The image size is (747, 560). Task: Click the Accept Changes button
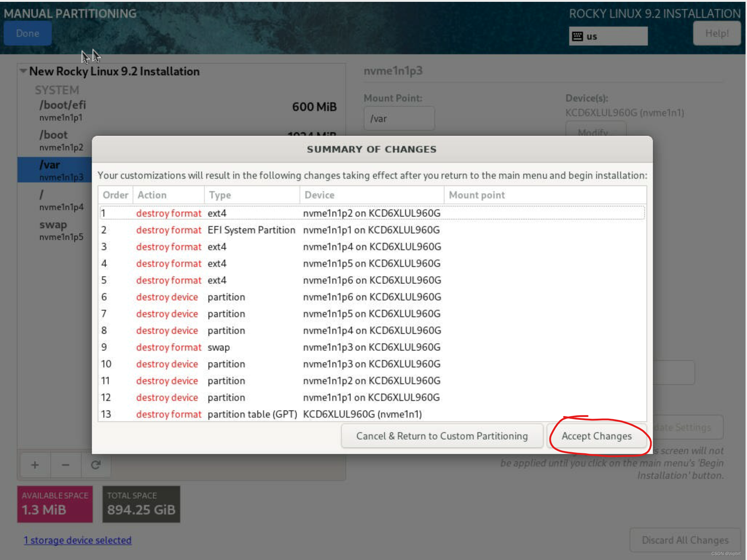(x=596, y=436)
